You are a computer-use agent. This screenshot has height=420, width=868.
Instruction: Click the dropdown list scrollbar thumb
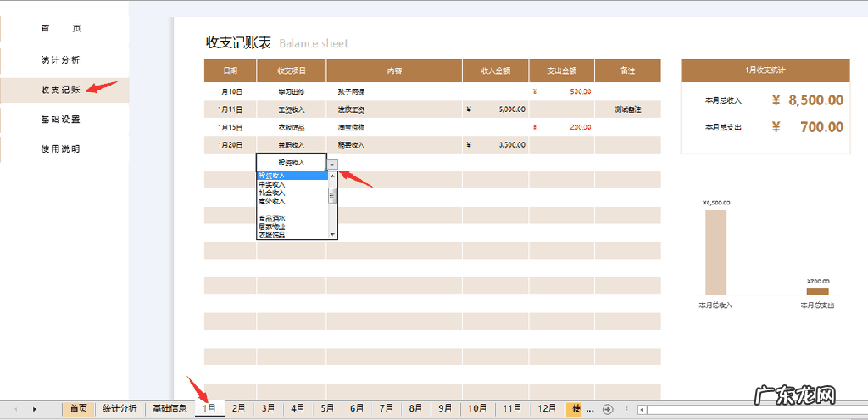click(332, 196)
